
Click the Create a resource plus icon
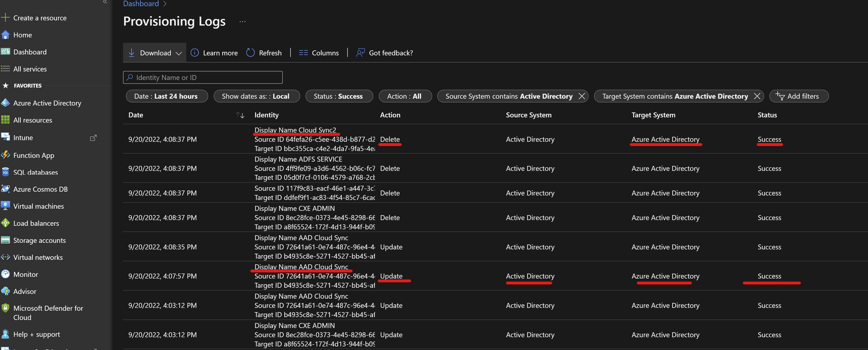pos(5,18)
